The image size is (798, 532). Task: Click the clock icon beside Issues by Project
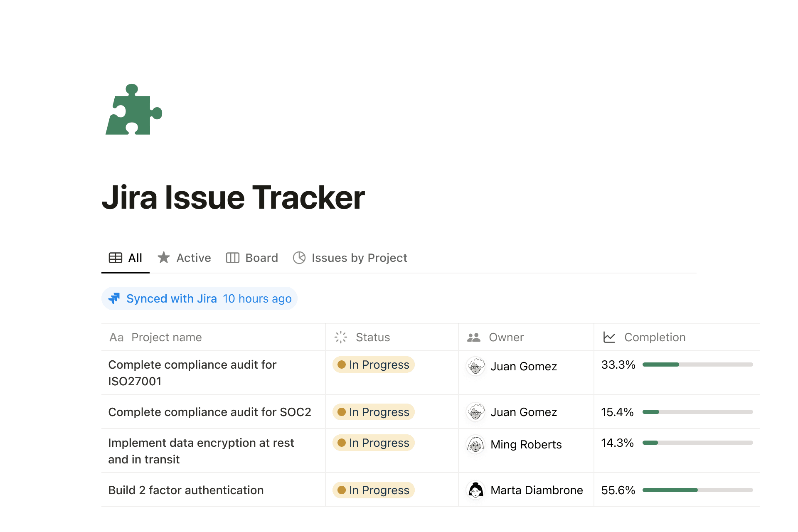click(300, 258)
